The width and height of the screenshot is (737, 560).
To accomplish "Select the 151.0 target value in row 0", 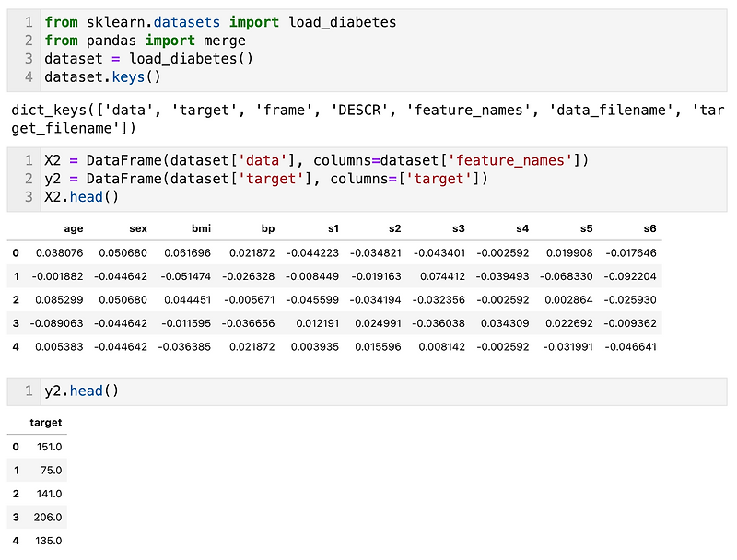I will click(x=50, y=447).
